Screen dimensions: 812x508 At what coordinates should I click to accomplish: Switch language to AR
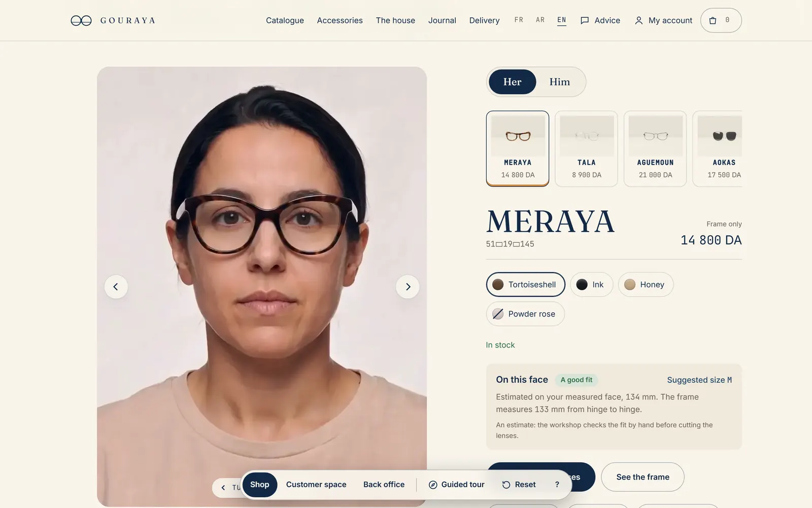point(540,20)
